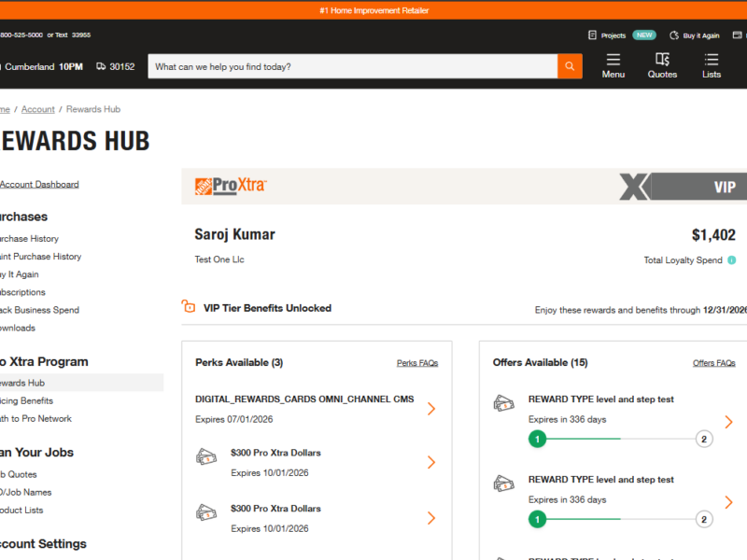
Task: Click the delivery truck ZIP 30152 icon
Action: 101,67
